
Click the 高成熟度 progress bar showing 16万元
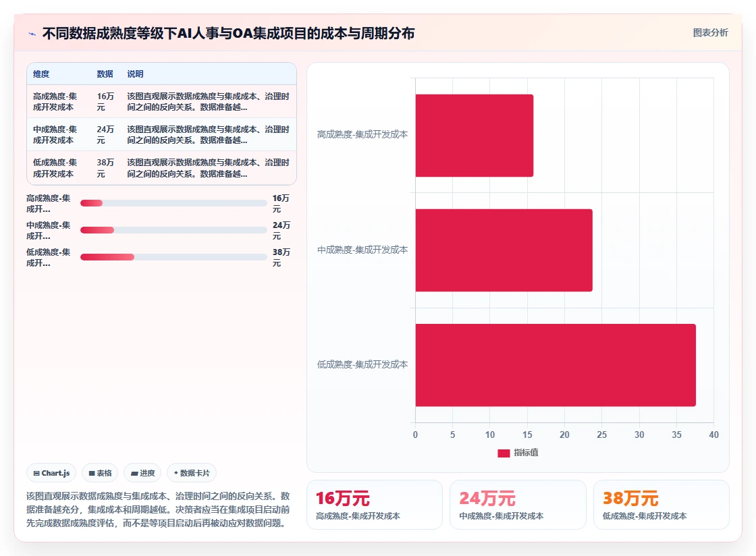pos(173,203)
